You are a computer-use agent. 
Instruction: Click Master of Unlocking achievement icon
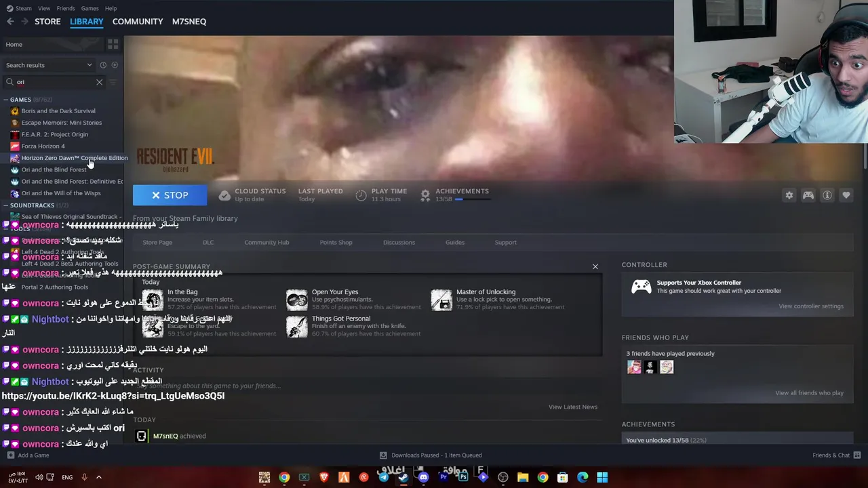click(x=441, y=300)
